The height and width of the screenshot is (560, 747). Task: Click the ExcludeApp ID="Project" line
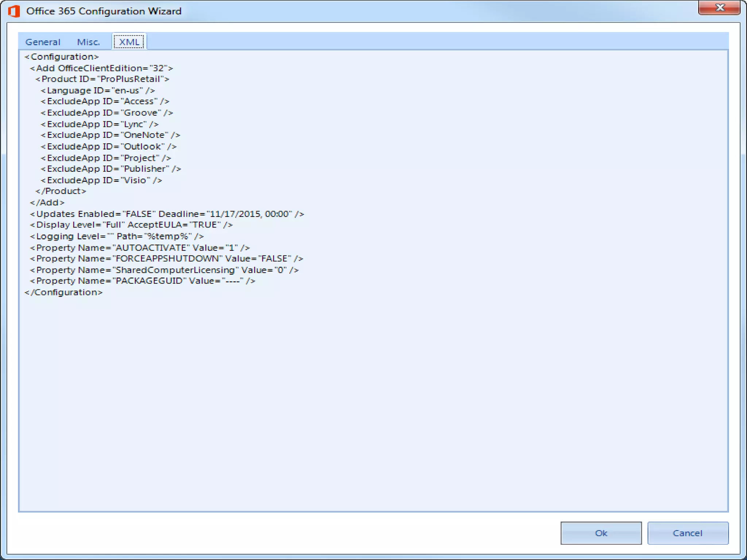coord(106,158)
